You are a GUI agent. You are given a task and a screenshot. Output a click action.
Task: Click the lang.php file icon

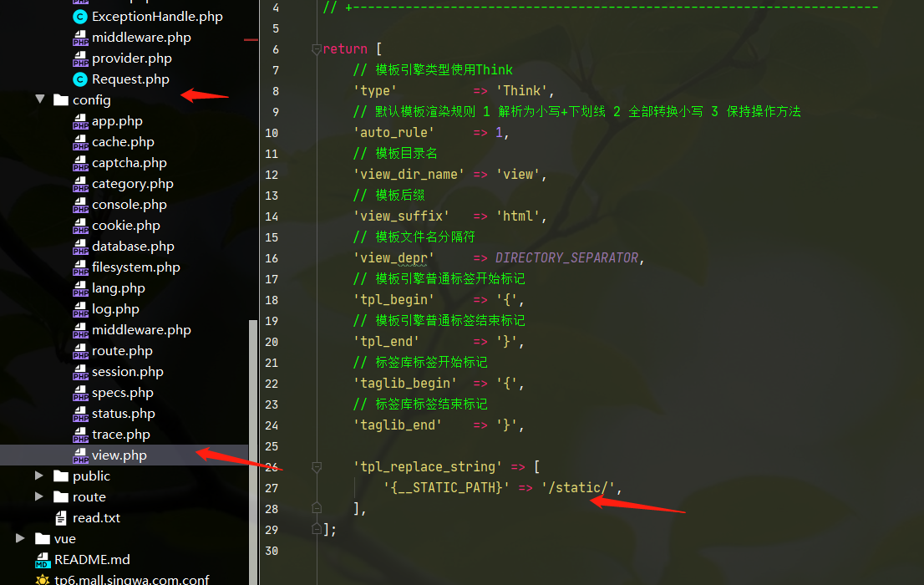(80, 288)
